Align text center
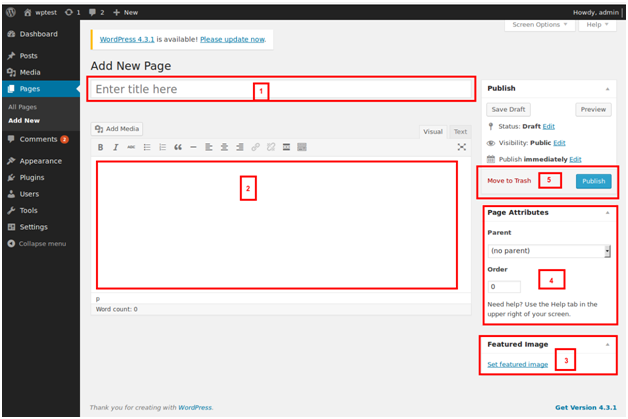The image size is (628, 419). (x=224, y=147)
